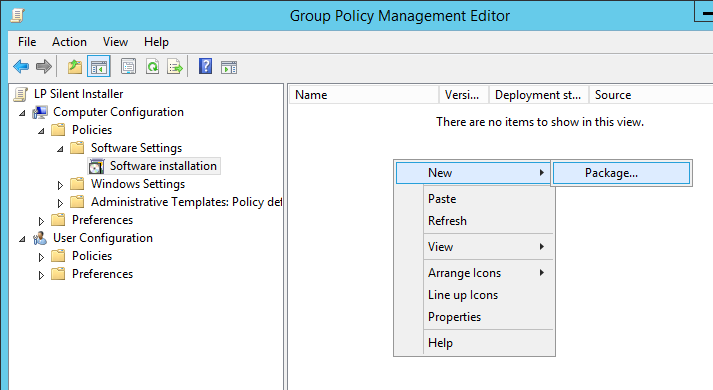This screenshot has width=713, height=390.
Task: Select the Computer Configuration label
Action: (x=118, y=112)
